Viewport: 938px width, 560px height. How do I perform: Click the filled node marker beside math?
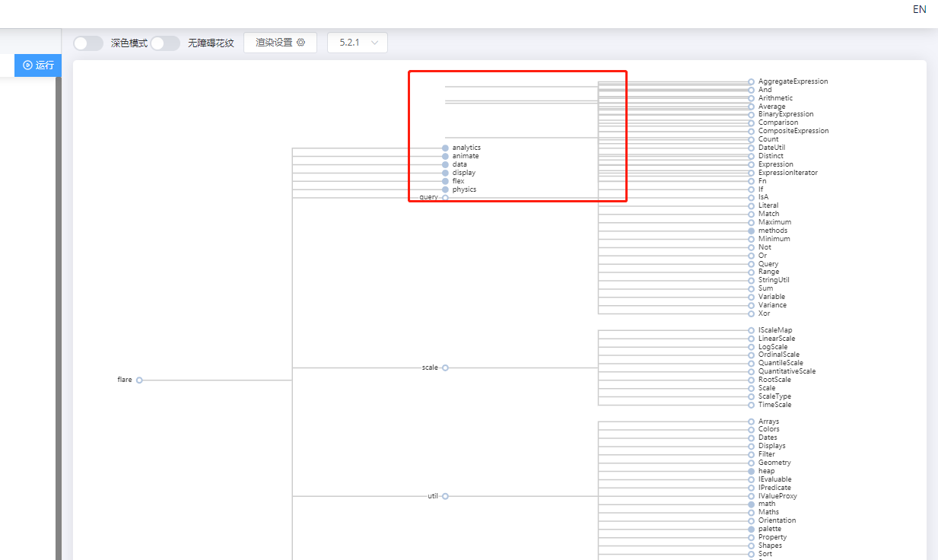pos(750,504)
